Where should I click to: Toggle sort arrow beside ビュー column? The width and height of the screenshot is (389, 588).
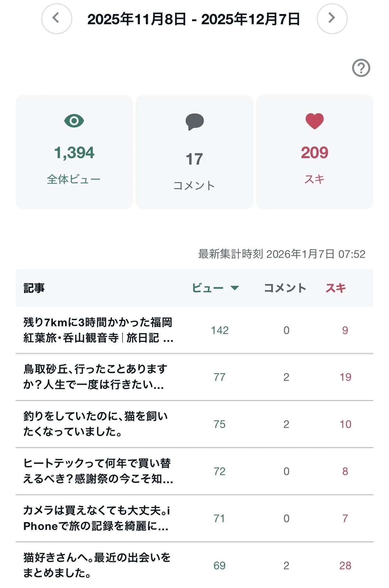[234, 288]
